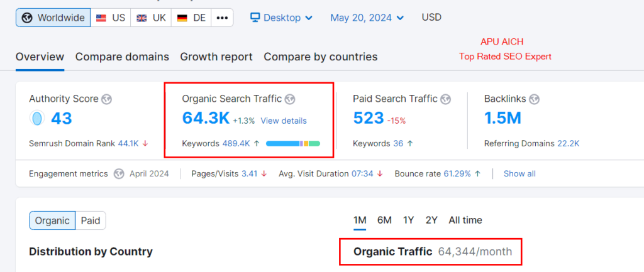Screen dimensions: 644x272
Task: Open View details for organic traffic
Action: click(x=284, y=121)
